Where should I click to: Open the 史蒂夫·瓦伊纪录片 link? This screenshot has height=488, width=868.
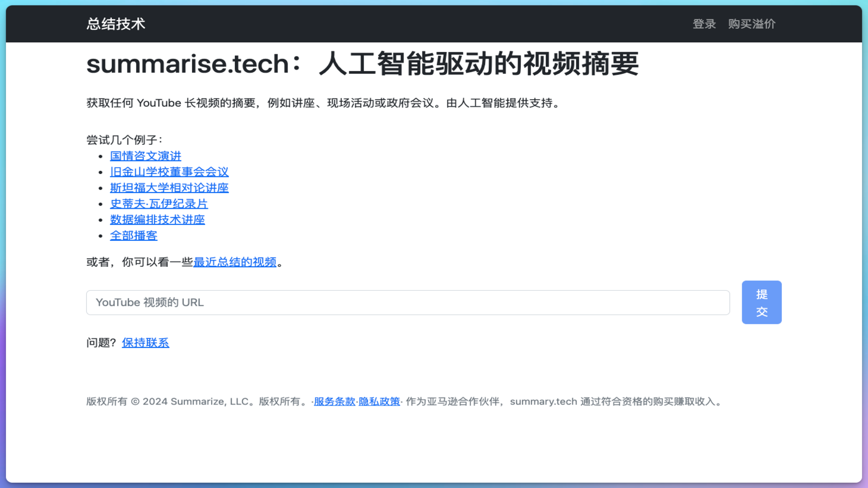pyautogui.click(x=159, y=204)
